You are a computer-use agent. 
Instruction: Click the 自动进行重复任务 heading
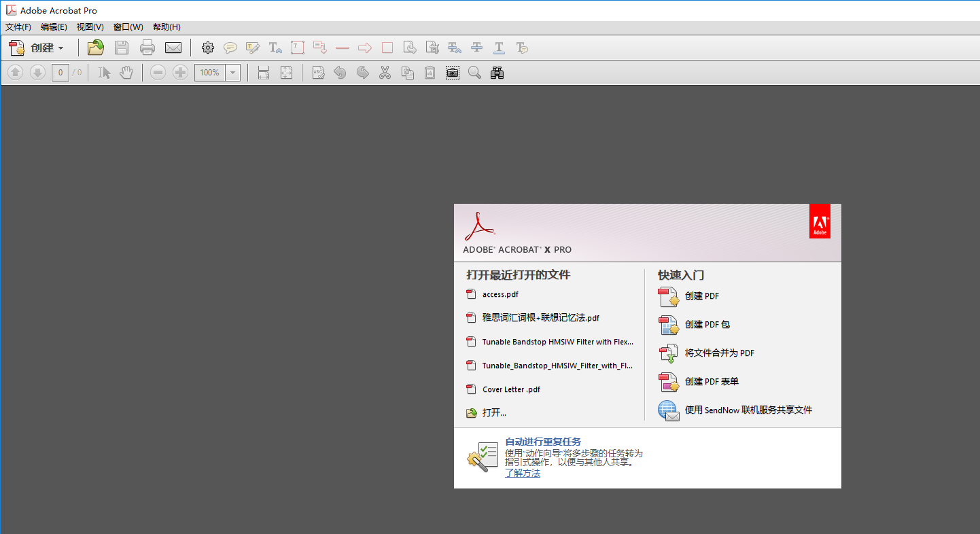coord(543,442)
